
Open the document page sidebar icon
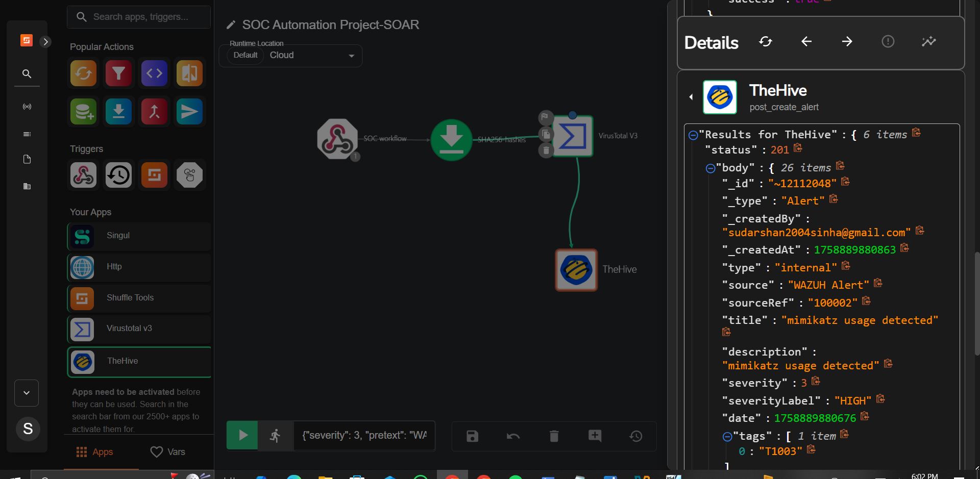pos(27,159)
